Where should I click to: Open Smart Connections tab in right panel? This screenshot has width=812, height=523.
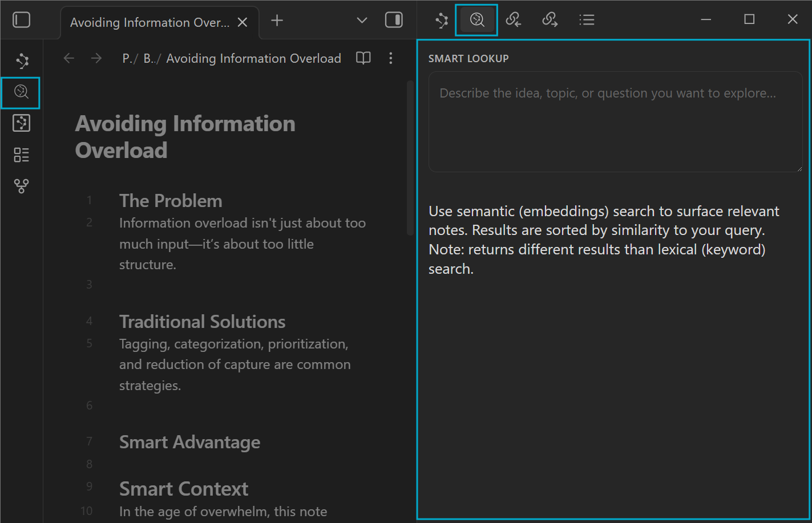442,20
